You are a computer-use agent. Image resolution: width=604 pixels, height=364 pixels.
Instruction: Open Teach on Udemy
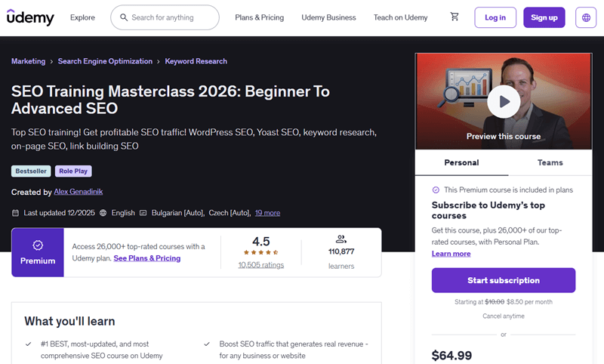click(401, 17)
